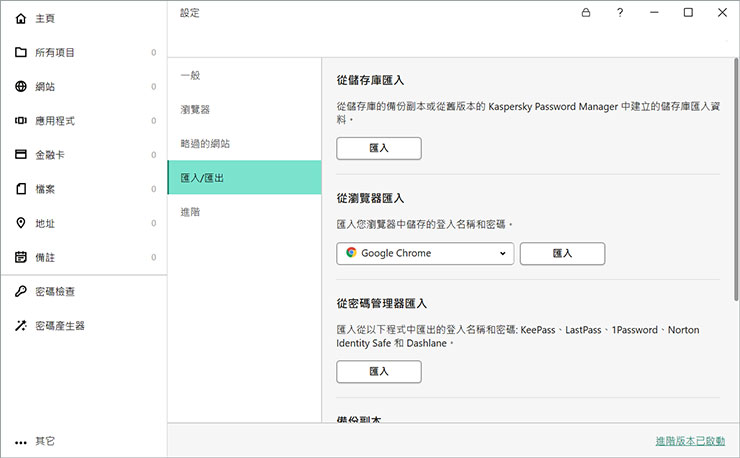Image resolution: width=740 pixels, height=458 pixels.
Task: Click the location pin icon for 地址
Action: pos(20,223)
